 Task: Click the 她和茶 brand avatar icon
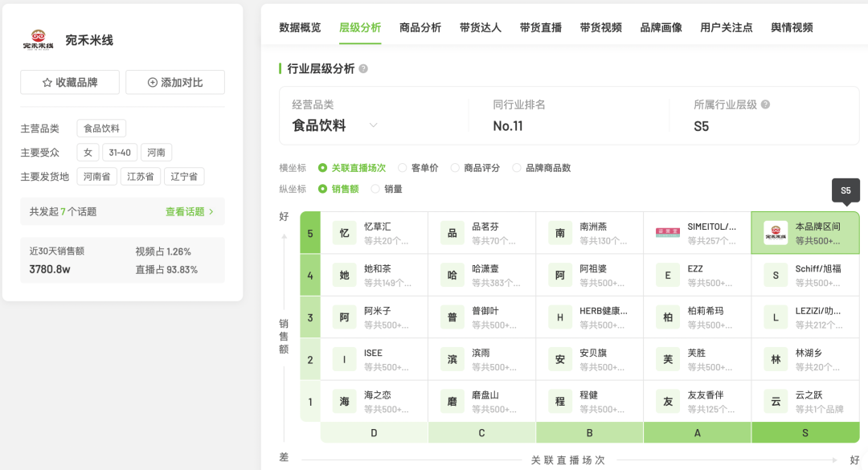(x=344, y=275)
